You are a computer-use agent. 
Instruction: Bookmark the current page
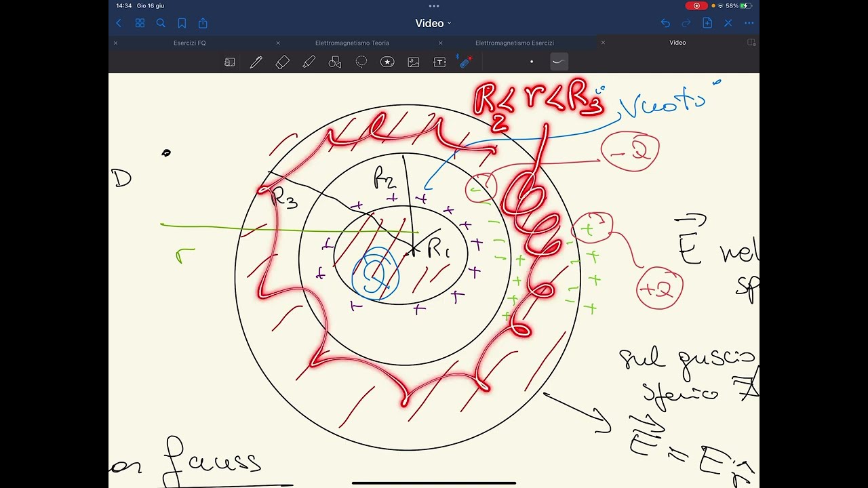click(182, 23)
